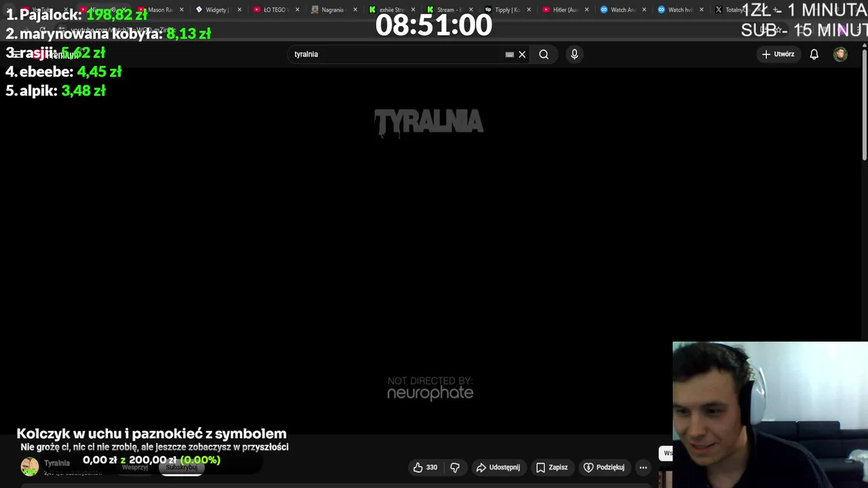This screenshot has height=488, width=868.
Task: Close the Widgety browser tab
Action: point(239,9)
